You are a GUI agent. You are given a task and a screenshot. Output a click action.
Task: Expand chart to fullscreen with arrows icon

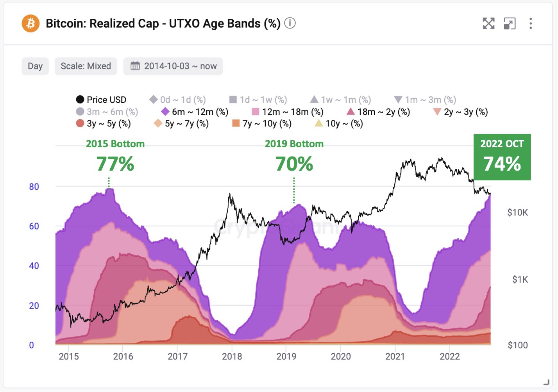click(x=488, y=23)
